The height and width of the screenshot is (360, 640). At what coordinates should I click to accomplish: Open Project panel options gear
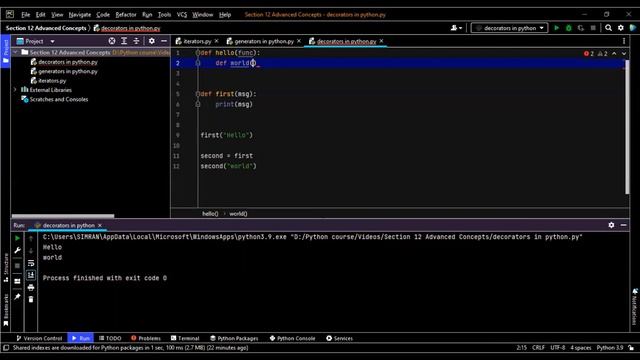152,41
